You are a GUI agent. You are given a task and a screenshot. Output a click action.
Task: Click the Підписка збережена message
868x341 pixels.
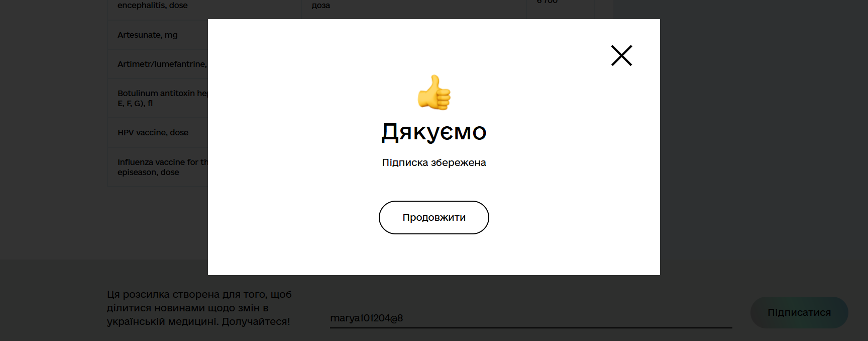(434, 162)
